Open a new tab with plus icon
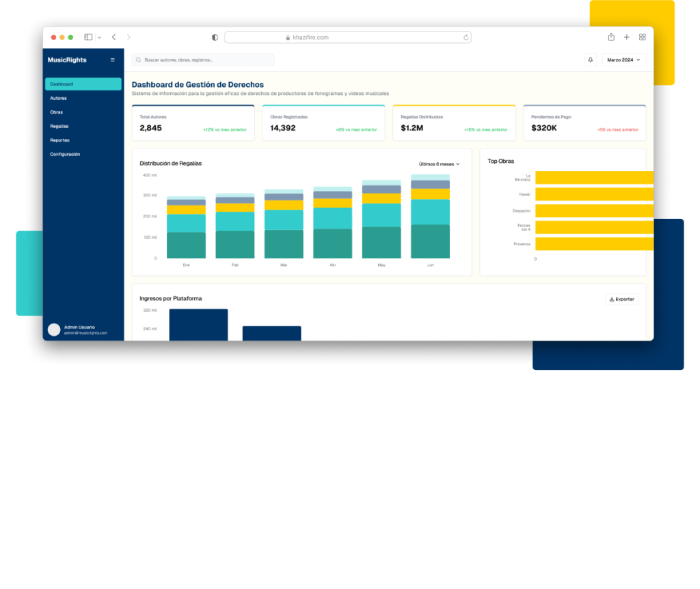The height and width of the screenshot is (589, 700). 627,37
